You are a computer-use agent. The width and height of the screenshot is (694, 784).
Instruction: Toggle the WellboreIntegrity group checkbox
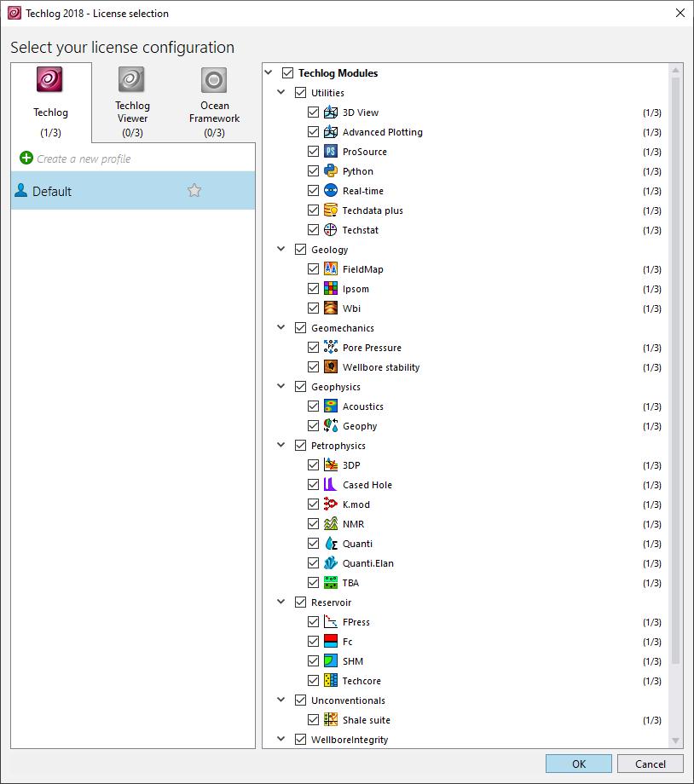pyautogui.click(x=300, y=739)
